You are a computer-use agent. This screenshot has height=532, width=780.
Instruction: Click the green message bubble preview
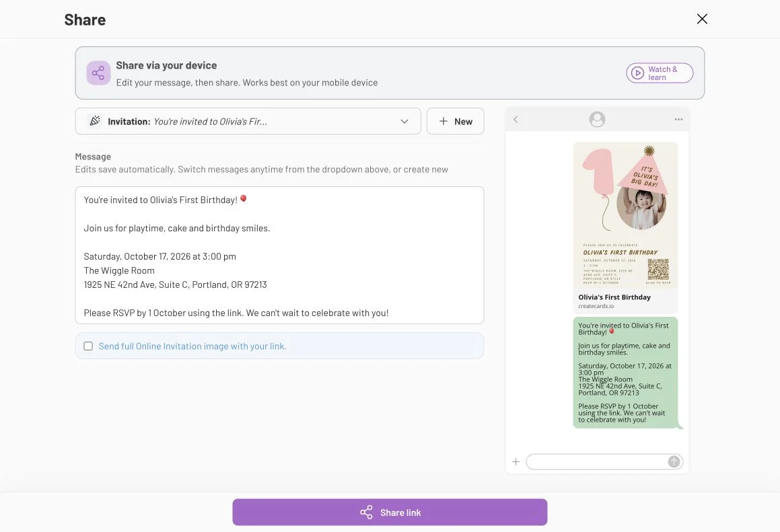click(625, 373)
